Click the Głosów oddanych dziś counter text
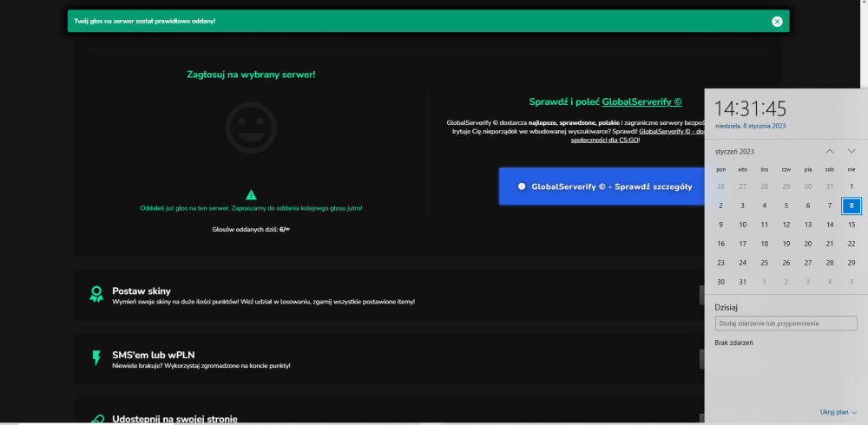 pos(252,229)
